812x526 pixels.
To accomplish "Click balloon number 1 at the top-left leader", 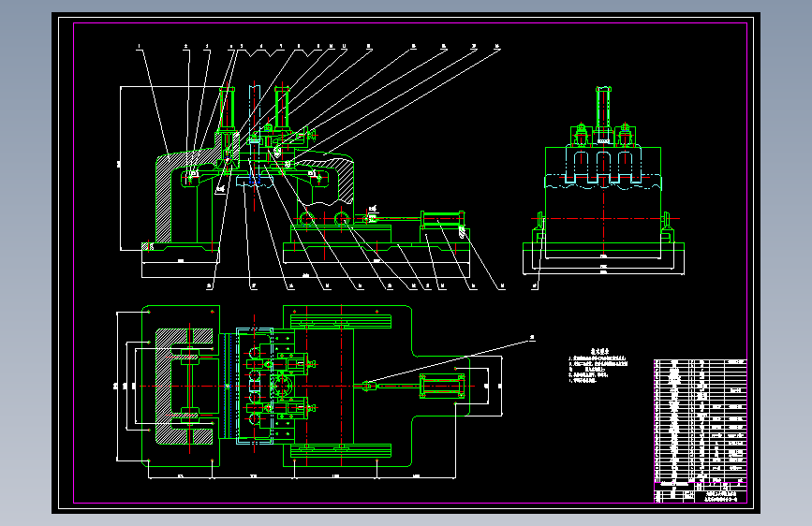I will coord(139,47).
